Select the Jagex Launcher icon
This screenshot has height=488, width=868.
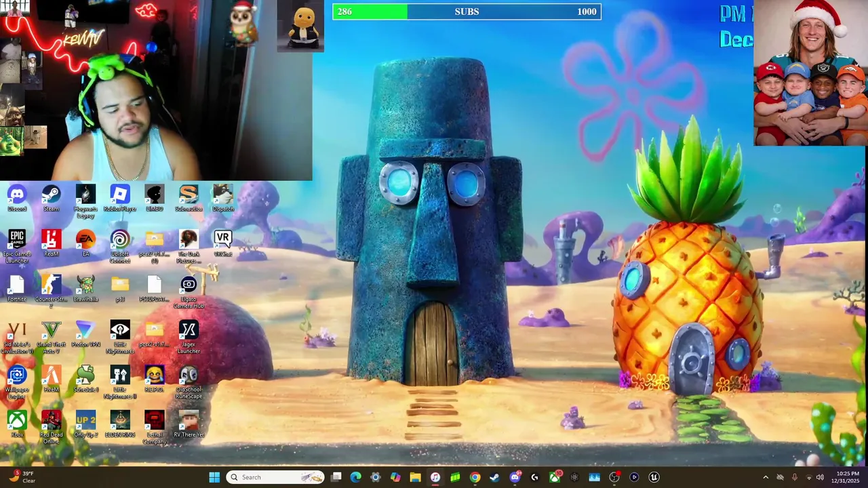point(189,337)
